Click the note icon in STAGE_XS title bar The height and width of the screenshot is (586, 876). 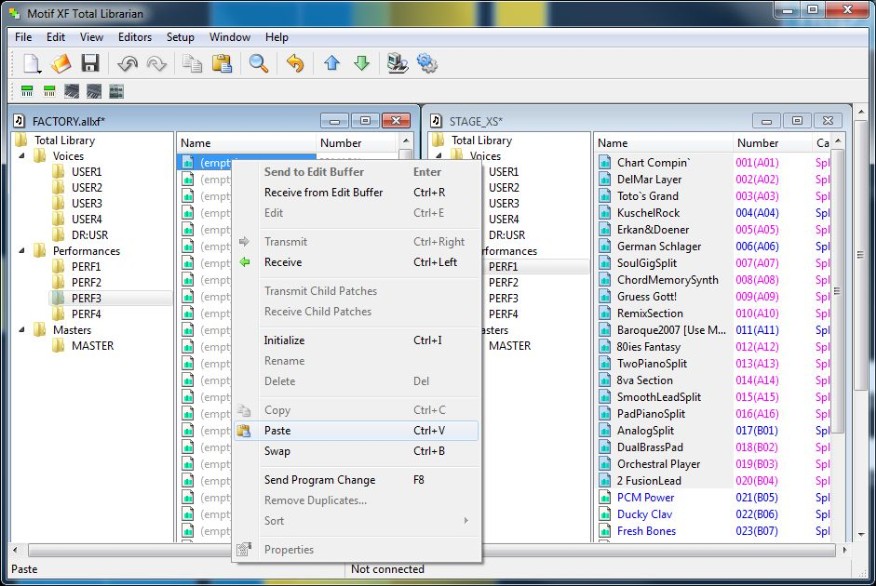pos(436,121)
